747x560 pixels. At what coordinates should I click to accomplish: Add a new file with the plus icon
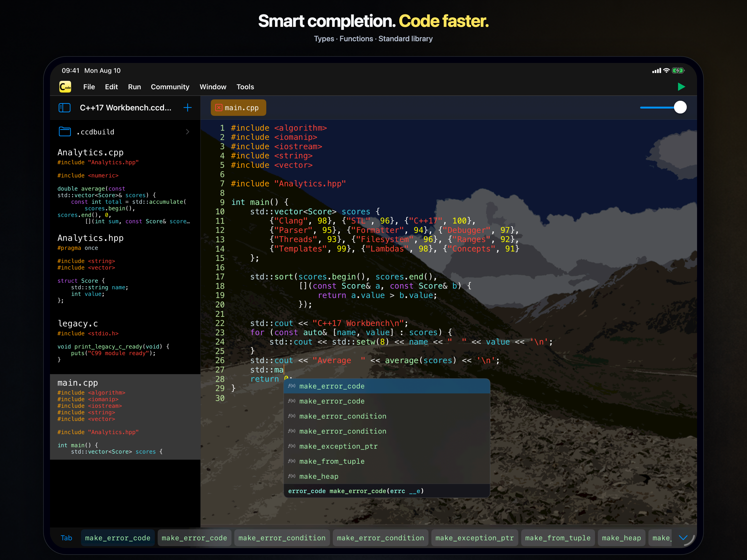tap(187, 108)
